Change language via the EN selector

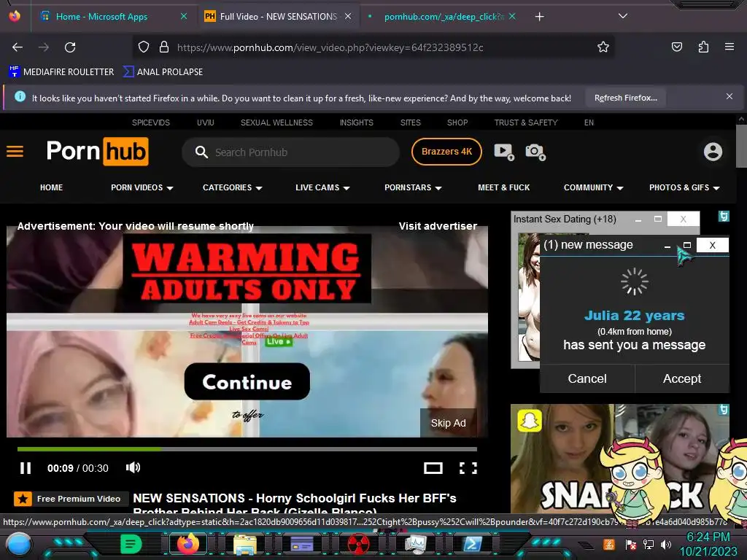(x=589, y=122)
